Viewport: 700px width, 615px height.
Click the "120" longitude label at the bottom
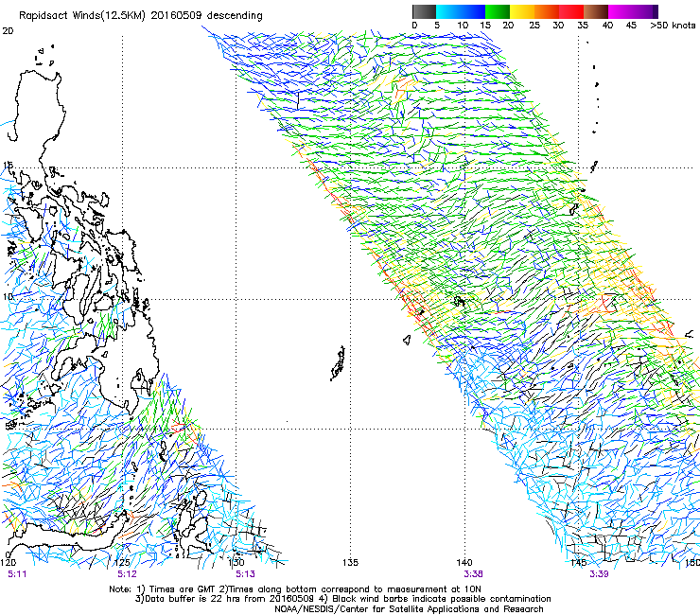(x=9, y=563)
